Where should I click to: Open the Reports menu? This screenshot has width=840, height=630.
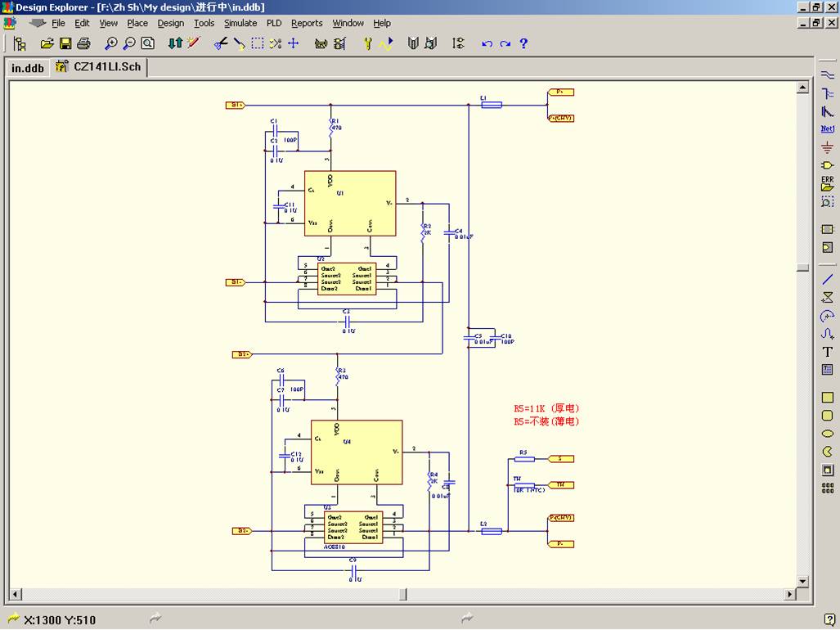[307, 23]
